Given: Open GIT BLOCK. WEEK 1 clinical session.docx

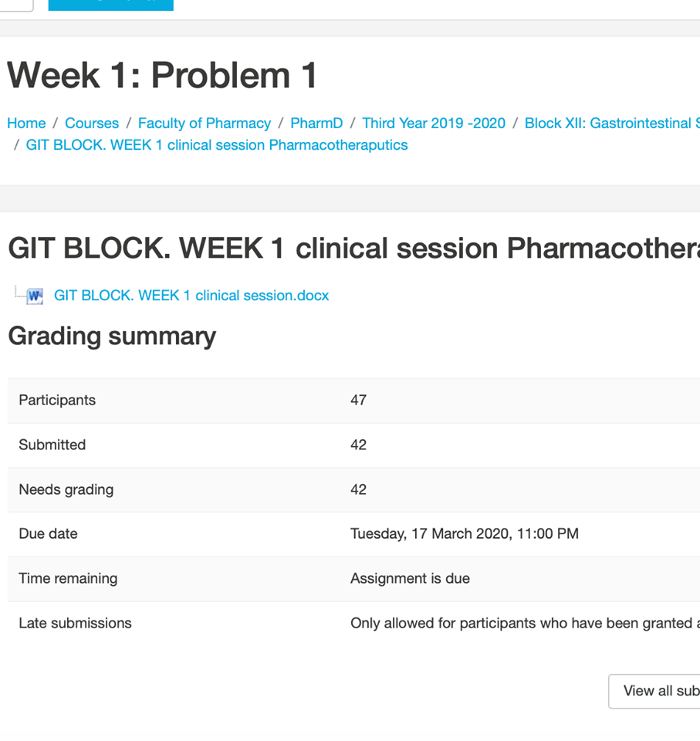Looking at the screenshot, I should click(191, 296).
